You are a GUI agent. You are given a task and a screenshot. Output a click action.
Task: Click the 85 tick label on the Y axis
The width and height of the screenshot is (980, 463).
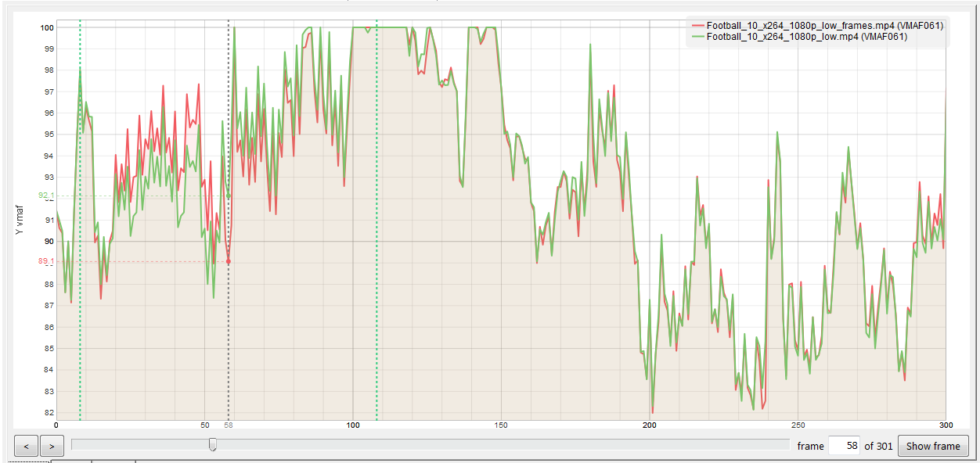[49, 348]
